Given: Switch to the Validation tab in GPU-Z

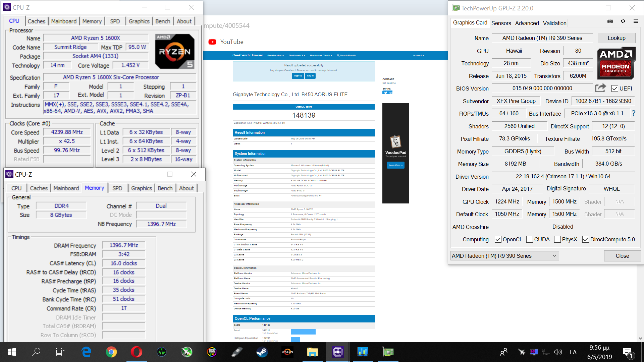Looking at the screenshot, I should [554, 23].
